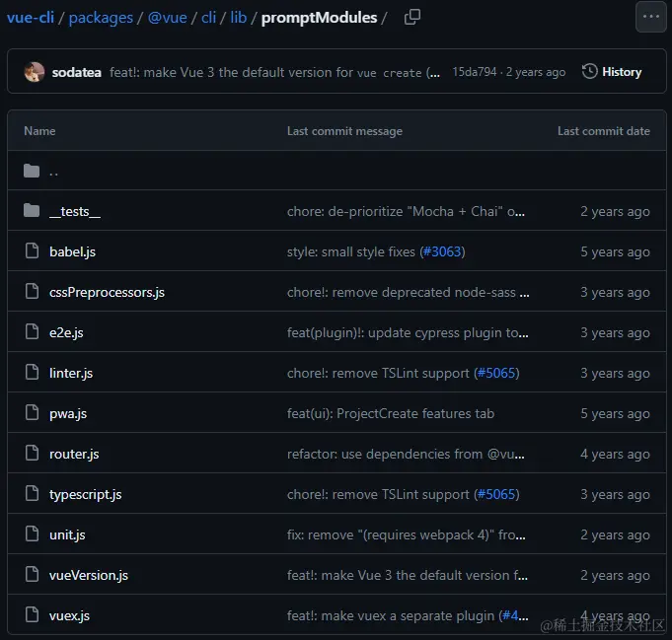672x640 pixels.
Task: Click the vuex.js file icon
Action: click(32, 615)
